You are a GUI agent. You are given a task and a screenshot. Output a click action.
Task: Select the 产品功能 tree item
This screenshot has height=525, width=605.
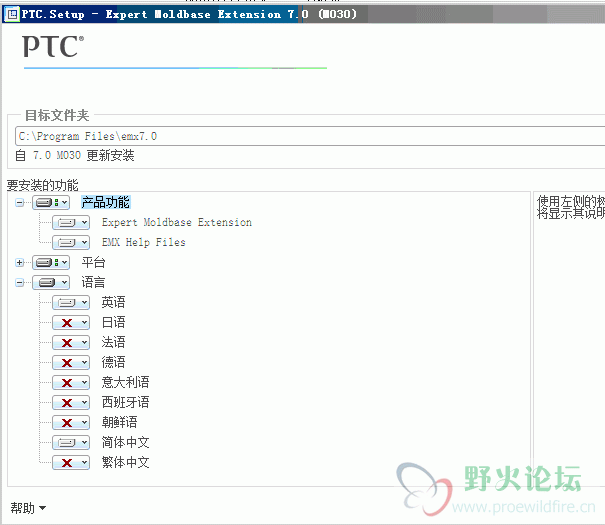click(x=106, y=202)
